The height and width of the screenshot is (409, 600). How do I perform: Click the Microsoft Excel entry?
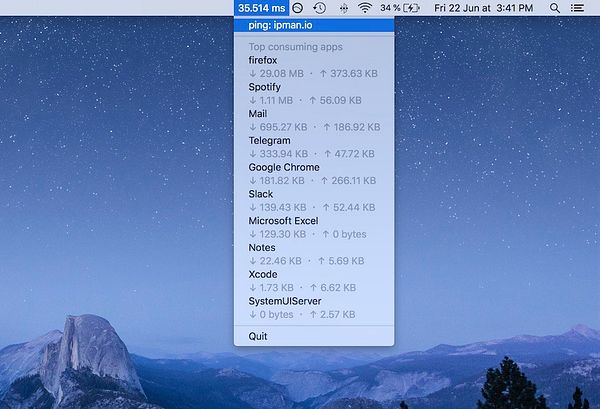(x=283, y=220)
